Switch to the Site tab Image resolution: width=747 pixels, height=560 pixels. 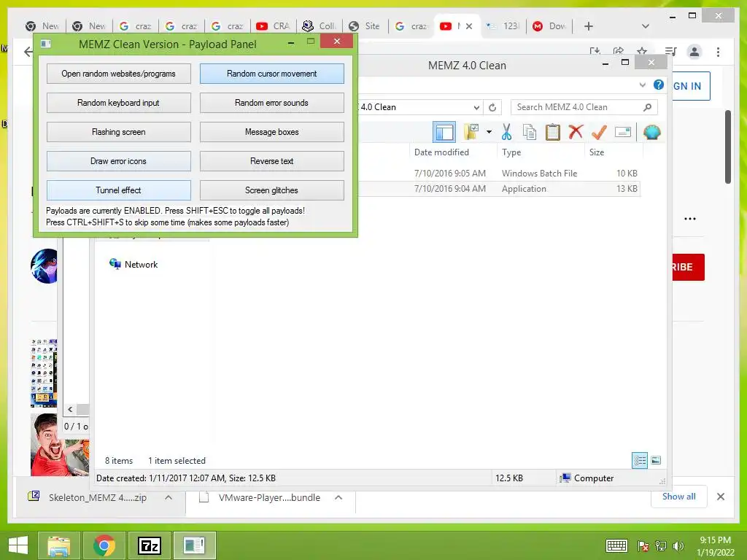[x=365, y=26]
